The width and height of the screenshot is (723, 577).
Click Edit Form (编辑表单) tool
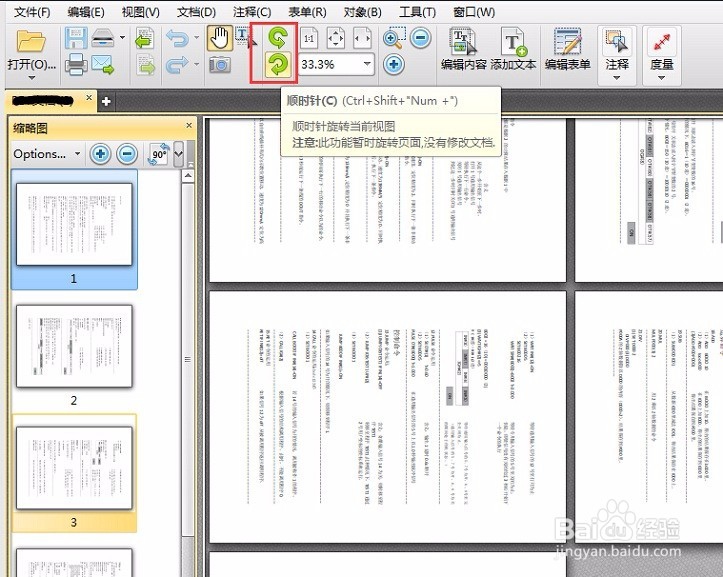coord(568,50)
